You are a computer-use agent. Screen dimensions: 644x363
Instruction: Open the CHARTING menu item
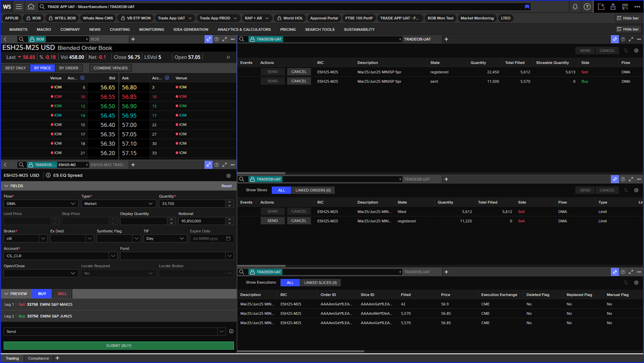pos(120,29)
